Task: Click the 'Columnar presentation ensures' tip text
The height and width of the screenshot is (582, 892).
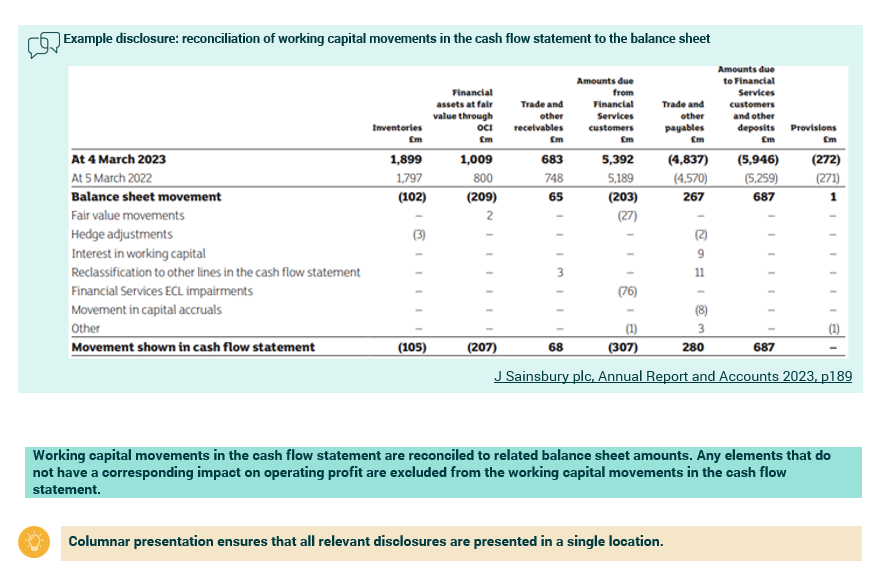Action: tap(366, 541)
